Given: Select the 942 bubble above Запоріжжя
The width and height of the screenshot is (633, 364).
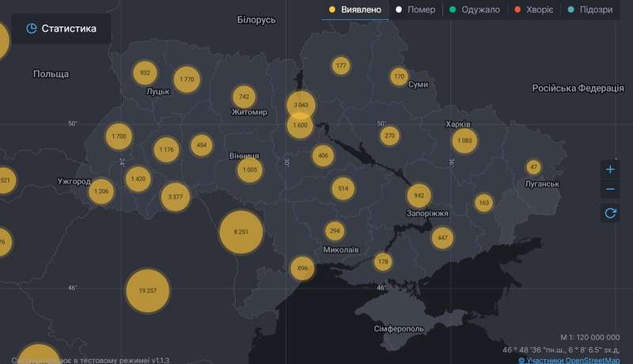Looking at the screenshot, I should tap(419, 195).
